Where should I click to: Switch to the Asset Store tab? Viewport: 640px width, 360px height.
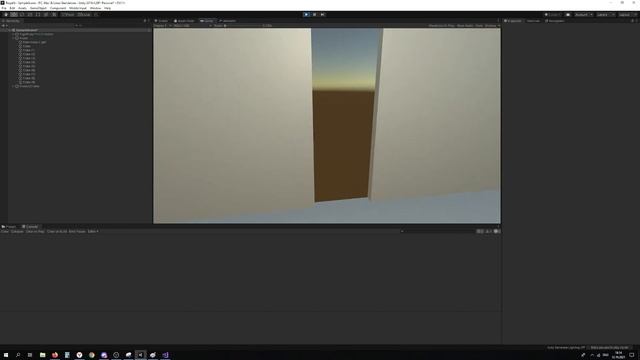pyautogui.click(x=184, y=21)
